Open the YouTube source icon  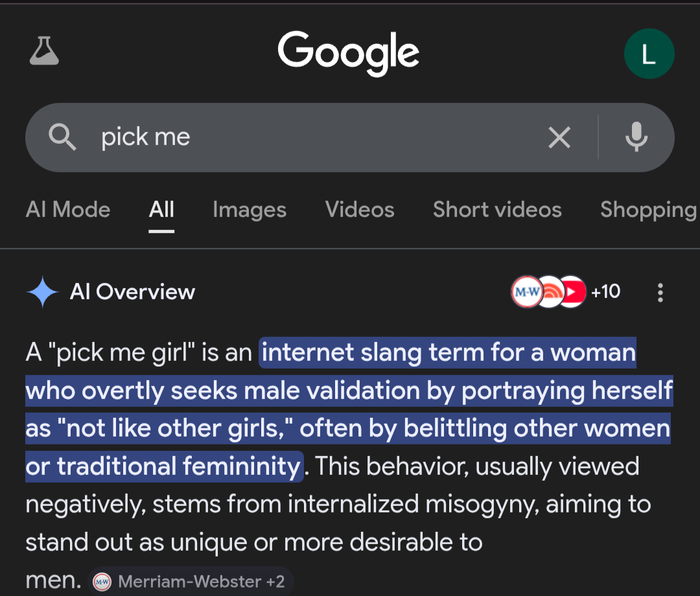pyautogui.click(x=572, y=292)
